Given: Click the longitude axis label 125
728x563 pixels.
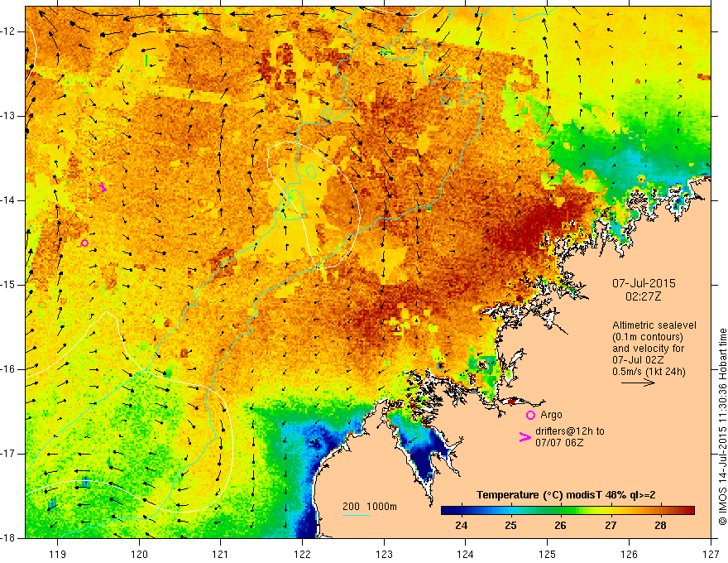Looking at the screenshot, I should [548, 554].
